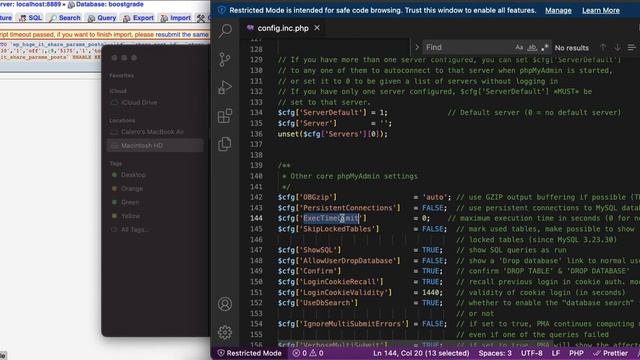Open the SQL tab in phpMyAdmin
Image resolution: width=640 pixels, height=360 pixels.
(x=31, y=18)
